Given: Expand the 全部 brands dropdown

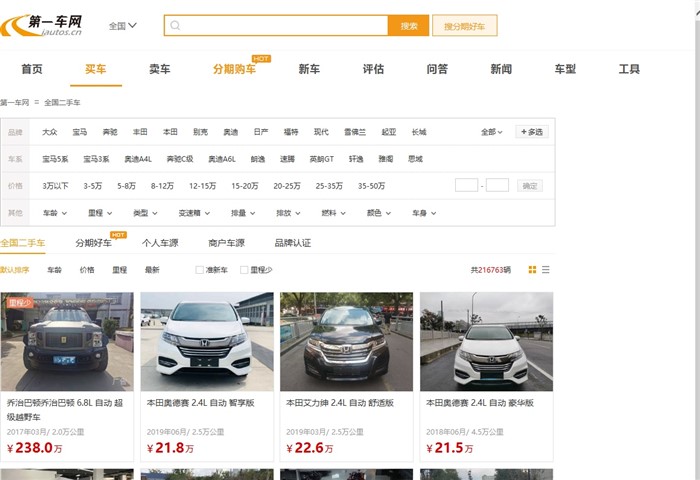Looking at the screenshot, I should tap(492, 132).
